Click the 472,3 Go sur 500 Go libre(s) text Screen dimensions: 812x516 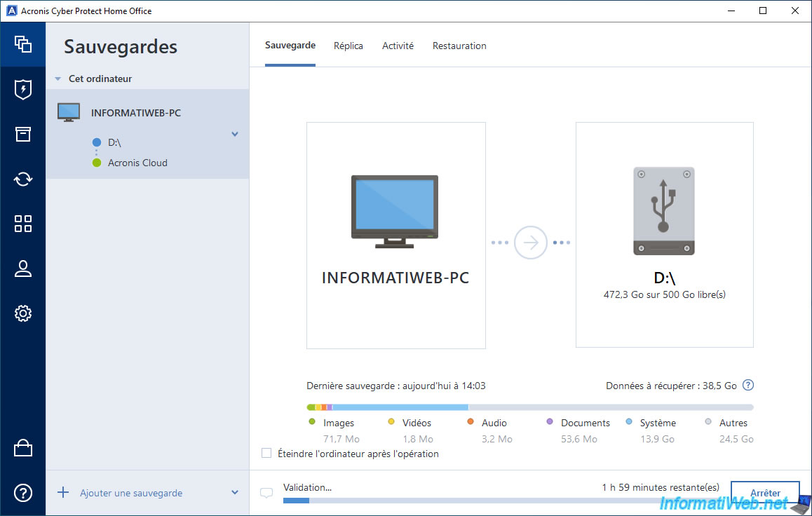pyautogui.click(x=665, y=294)
